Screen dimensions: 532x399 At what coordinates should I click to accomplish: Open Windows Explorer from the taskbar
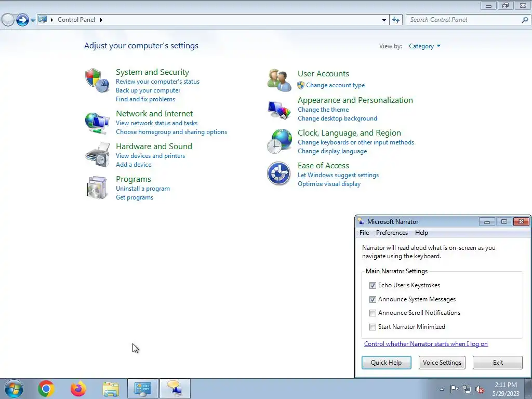[111, 389]
